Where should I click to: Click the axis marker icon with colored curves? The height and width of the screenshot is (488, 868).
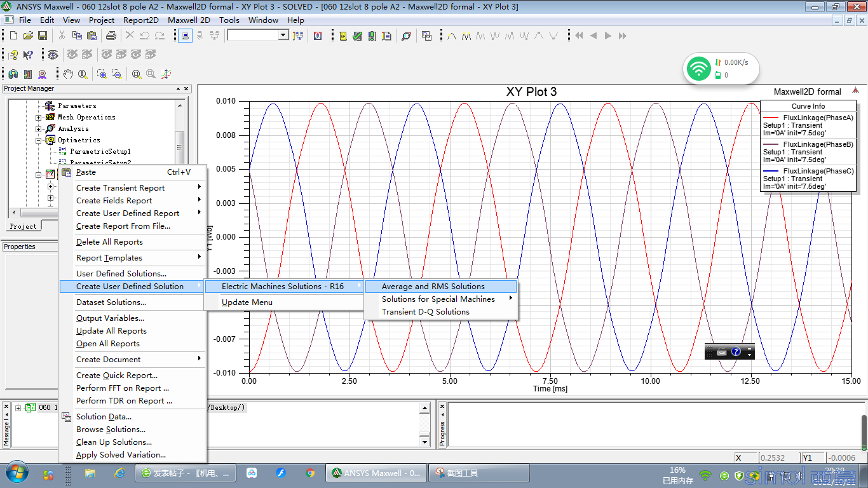click(166, 74)
